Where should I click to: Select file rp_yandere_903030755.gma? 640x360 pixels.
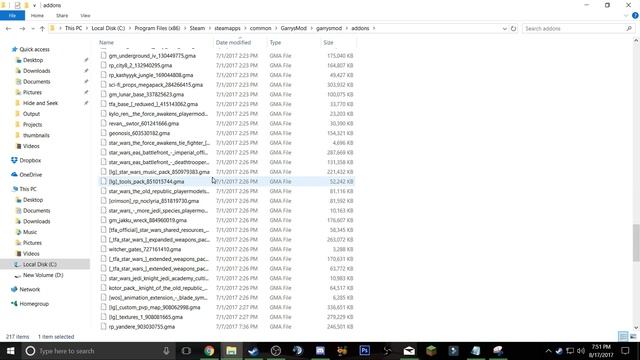pyautogui.click(x=142, y=327)
